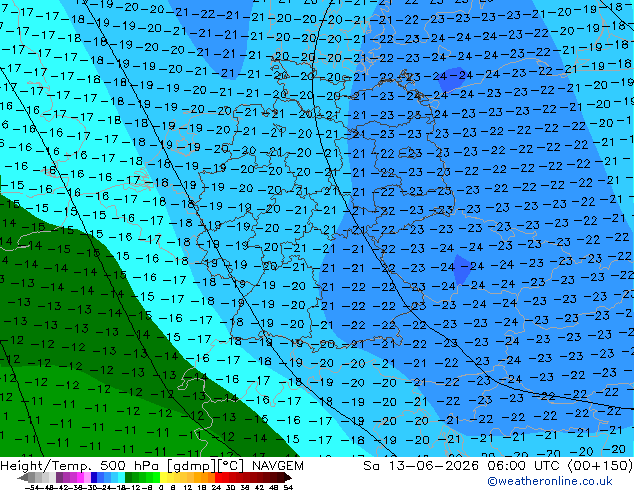Click the dark blue -30 degree legend swatch
The image size is (634, 490).
tap(94, 477)
